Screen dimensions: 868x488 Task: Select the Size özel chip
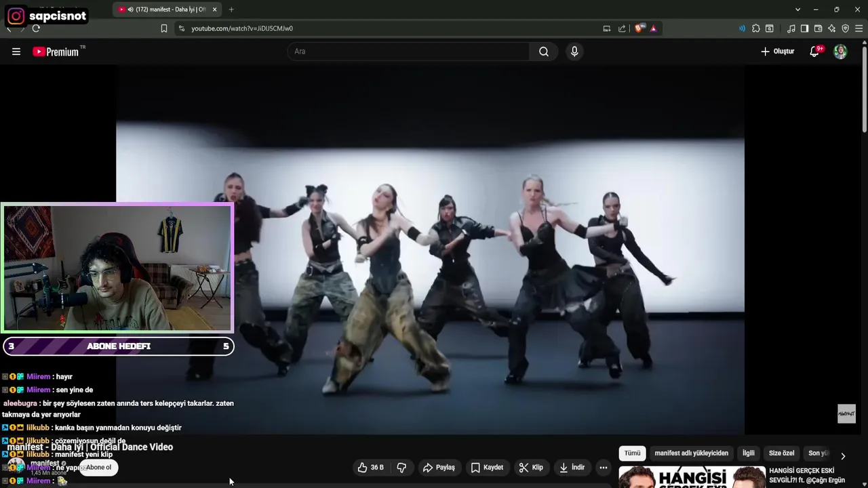[781, 453]
